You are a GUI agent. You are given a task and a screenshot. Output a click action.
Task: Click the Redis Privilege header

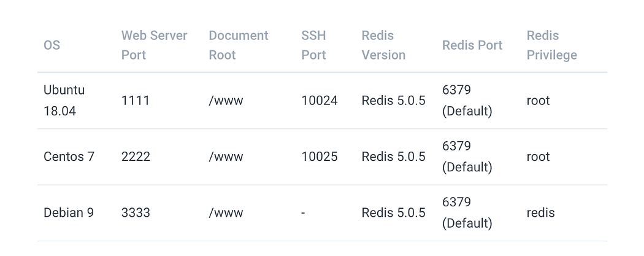pos(551,45)
